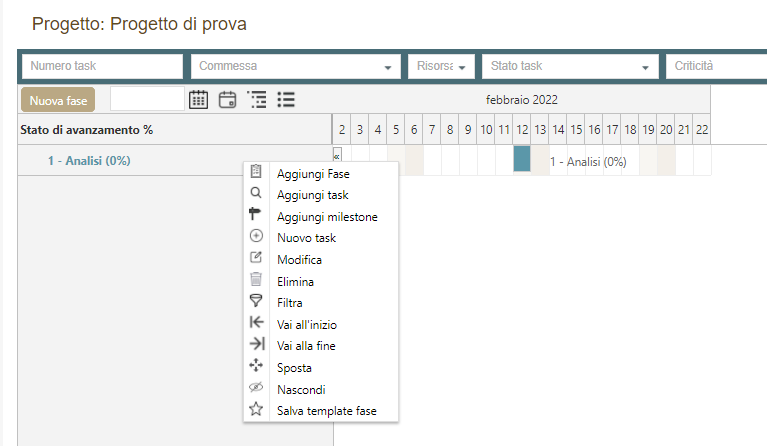Click the signpost icon beside Aggiungi milestone
This screenshot has width=767, height=446.
[x=255, y=214]
